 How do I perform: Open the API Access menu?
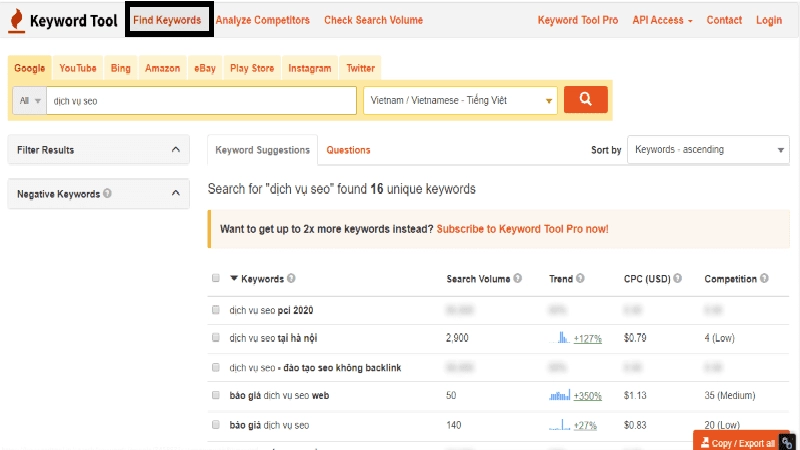[x=662, y=20]
